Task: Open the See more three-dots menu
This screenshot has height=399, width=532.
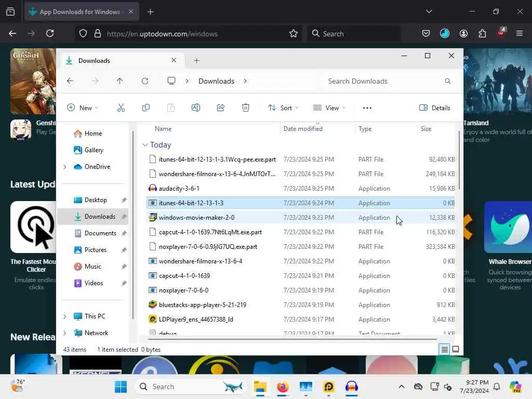Action: click(x=367, y=108)
